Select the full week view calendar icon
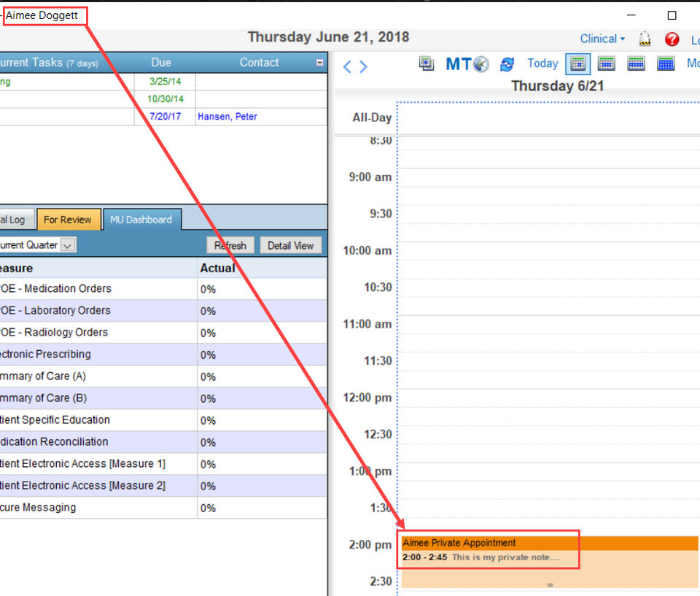Image resolution: width=700 pixels, height=596 pixels. coord(636,64)
